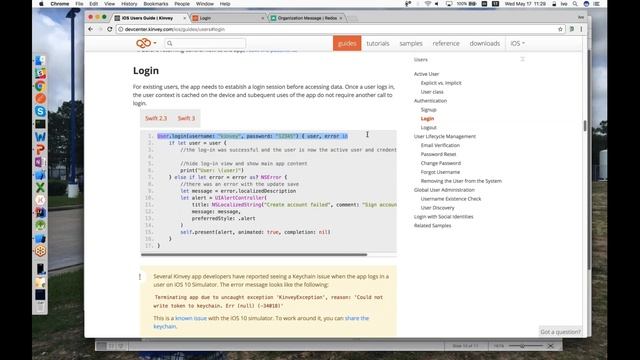Go to Signup section

click(x=428, y=110)
